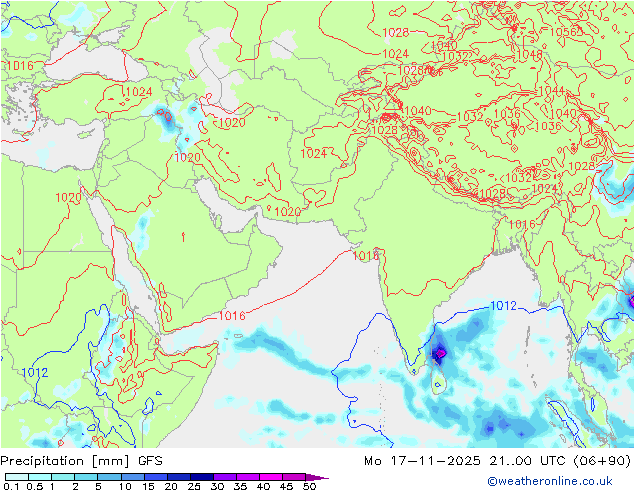Select the 45–50 mm legend color swatch
634x490 pixels.
(x=294, y=477)
